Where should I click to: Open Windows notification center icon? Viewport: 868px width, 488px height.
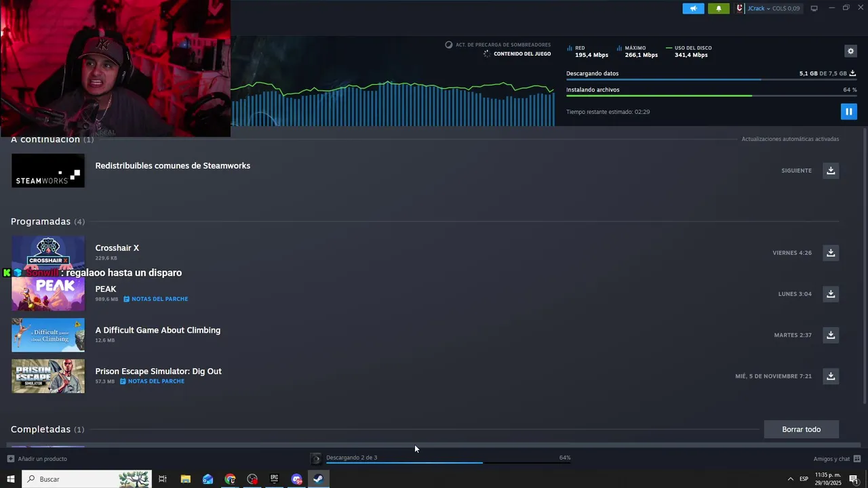pos(854,479)
